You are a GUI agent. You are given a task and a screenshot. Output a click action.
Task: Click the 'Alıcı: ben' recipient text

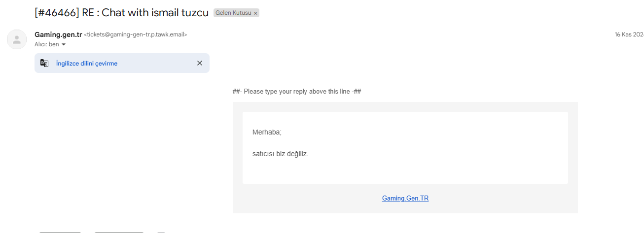click(x=46, y=44)
